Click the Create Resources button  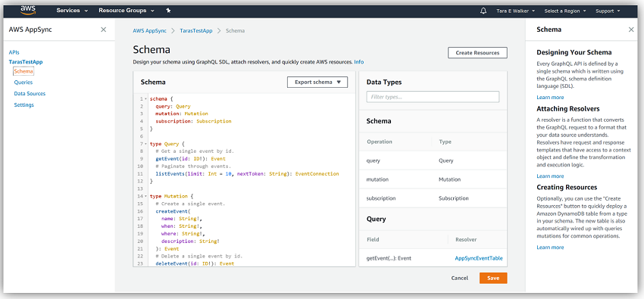(477, 53)
